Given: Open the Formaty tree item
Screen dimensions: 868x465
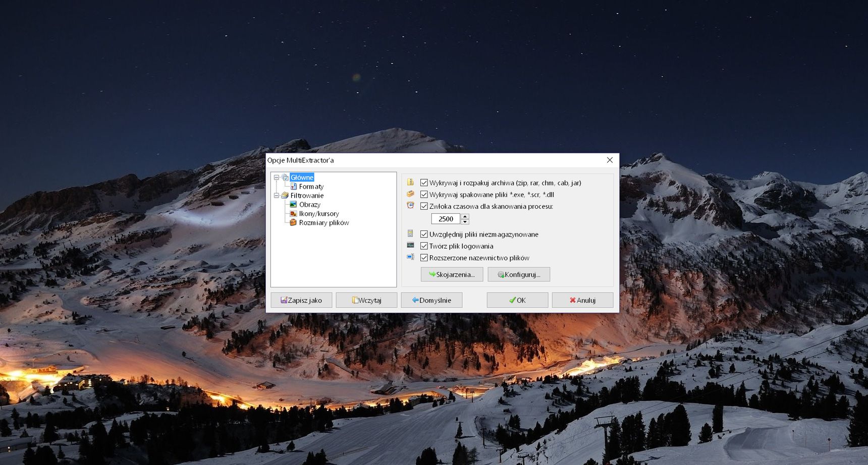Looking at the screenshot, I should [x=311, y=187].
